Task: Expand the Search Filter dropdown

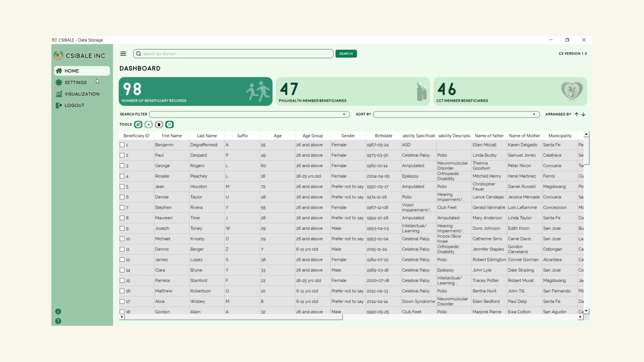Action: (x=344, y=114)
